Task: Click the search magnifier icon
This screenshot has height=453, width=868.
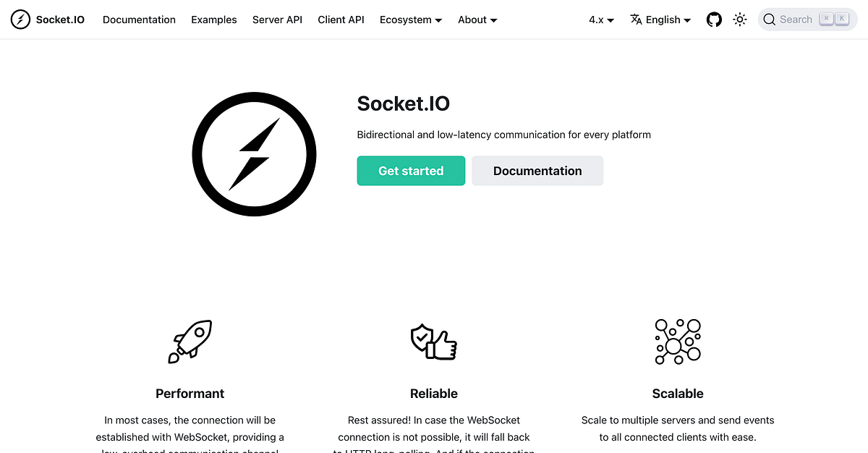Action: coord(769,20)
